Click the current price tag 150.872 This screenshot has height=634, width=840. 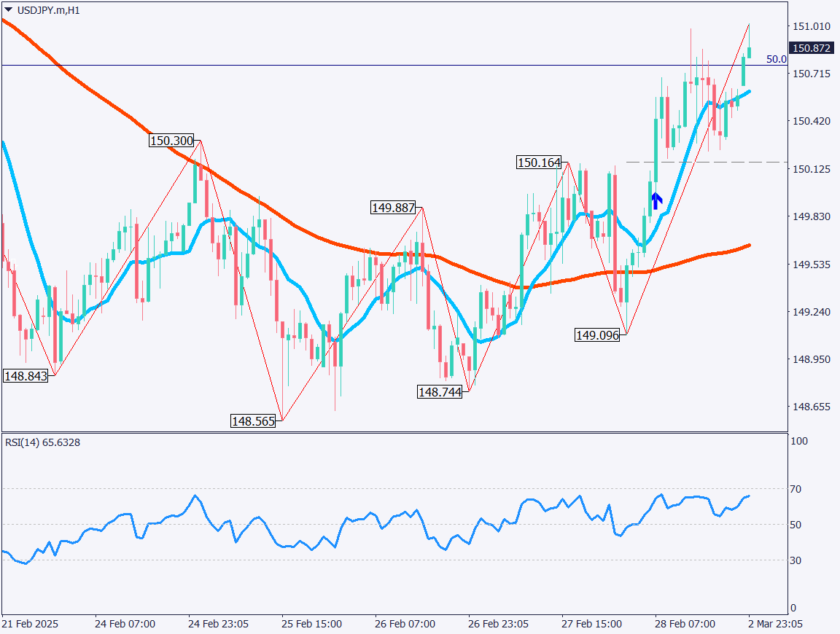(810, 48)
